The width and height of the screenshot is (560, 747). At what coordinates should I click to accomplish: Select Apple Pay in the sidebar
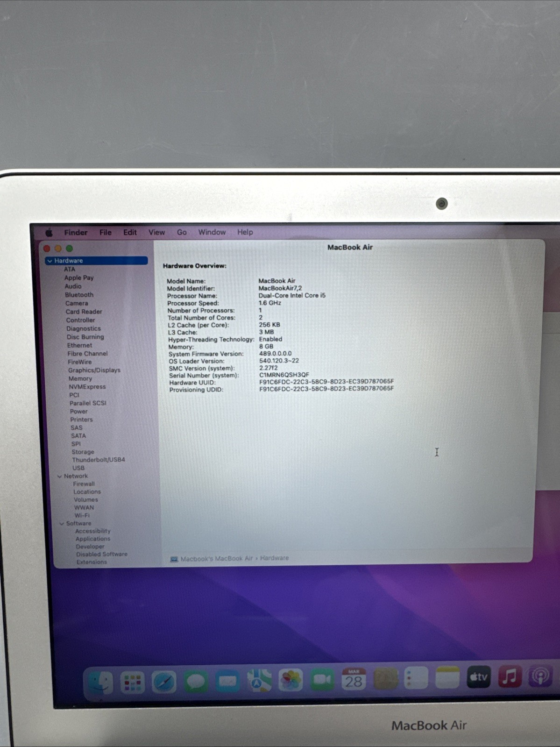coord(79,278)
